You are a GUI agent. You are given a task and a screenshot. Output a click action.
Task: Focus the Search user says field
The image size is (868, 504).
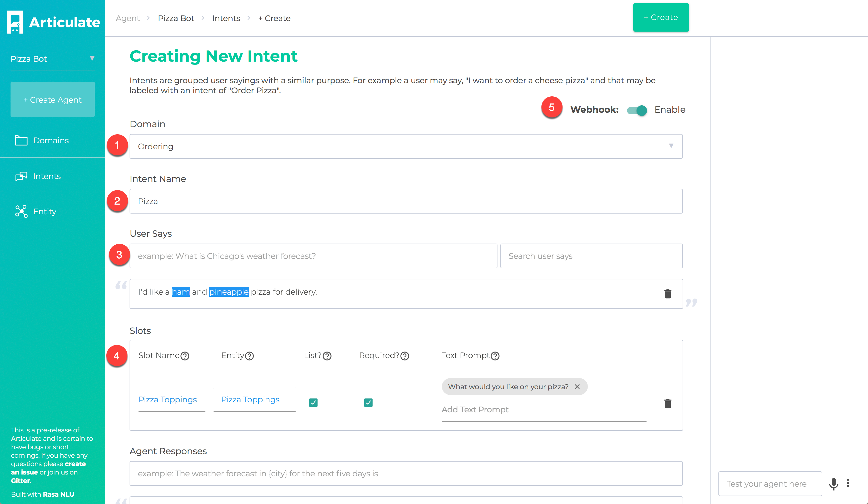(x=591, y=256)
